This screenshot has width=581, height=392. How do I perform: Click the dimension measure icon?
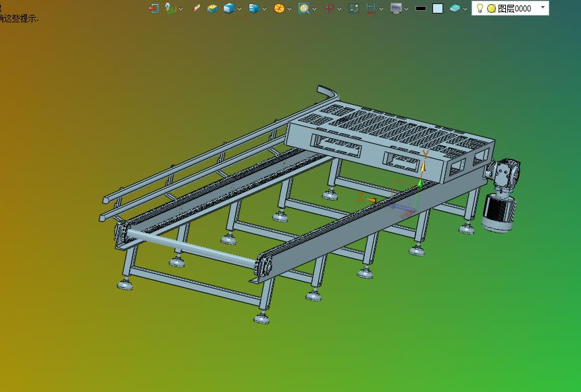point(371,8)
